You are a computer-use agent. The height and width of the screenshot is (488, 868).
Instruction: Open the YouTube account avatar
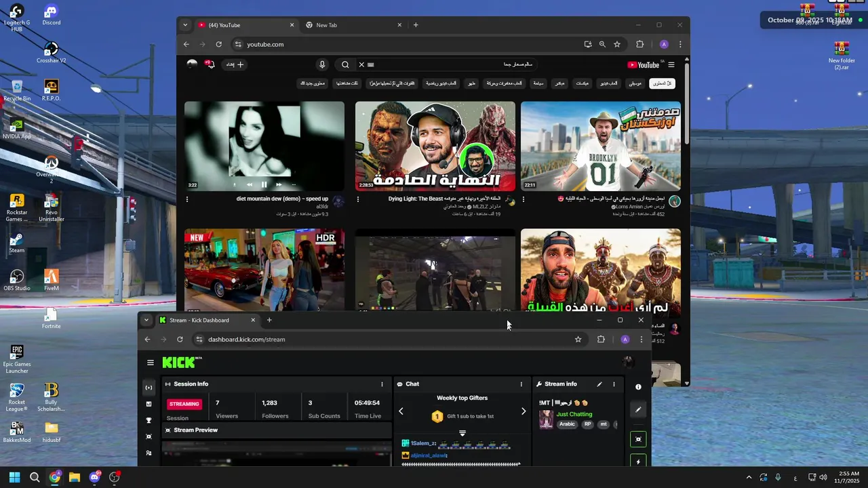coord(193,64)
